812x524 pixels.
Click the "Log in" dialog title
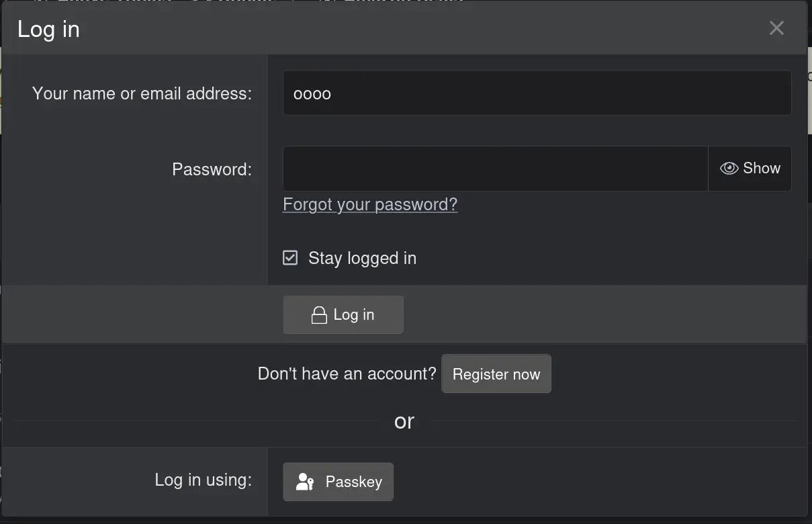[x=48, y=29]
